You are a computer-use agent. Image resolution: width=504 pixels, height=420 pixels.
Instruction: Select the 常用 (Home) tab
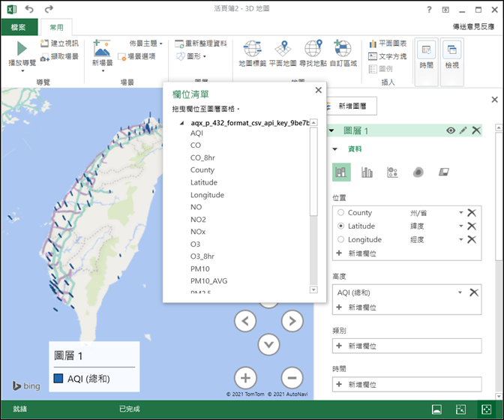pyautogui.click(x=56, y=27)
